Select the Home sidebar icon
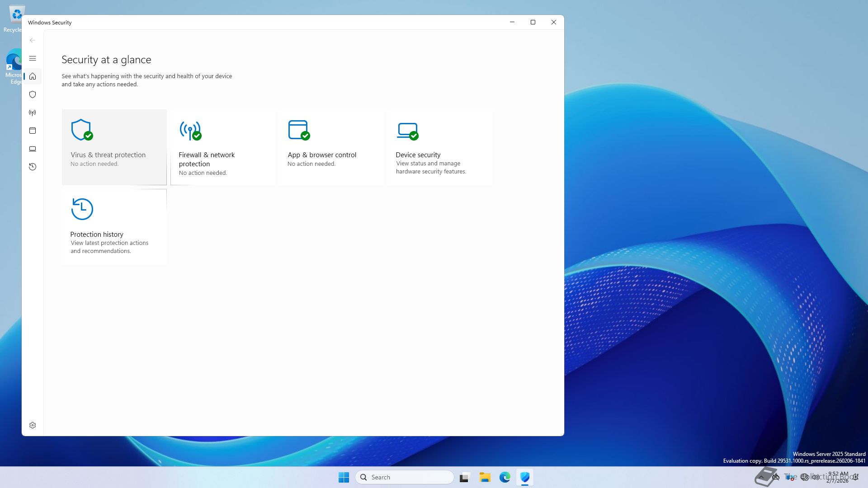Image resolution: width=868 pixels, height=488 pixels. pyautogui.click(x=33, y=76)
